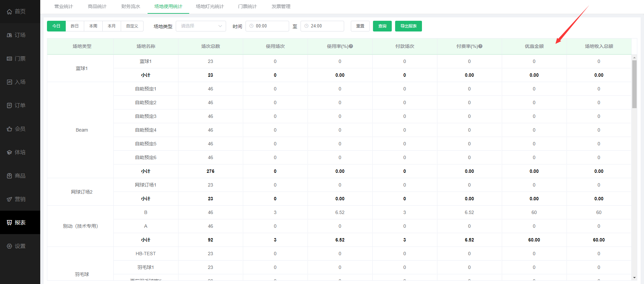Expand the 场地类型 dropdown
Screen dimensions: 644x284
201,26
